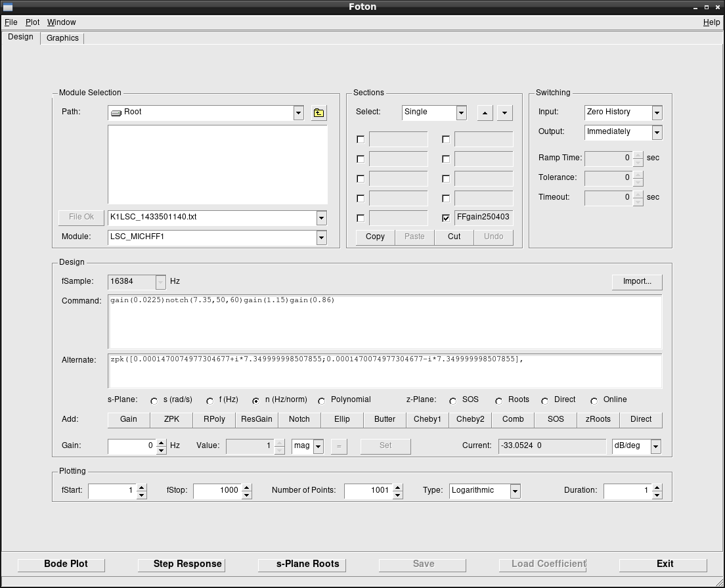
Task: Open the Module LSC_MICHFF1 dropdown
Action: [x=321, y=238]
